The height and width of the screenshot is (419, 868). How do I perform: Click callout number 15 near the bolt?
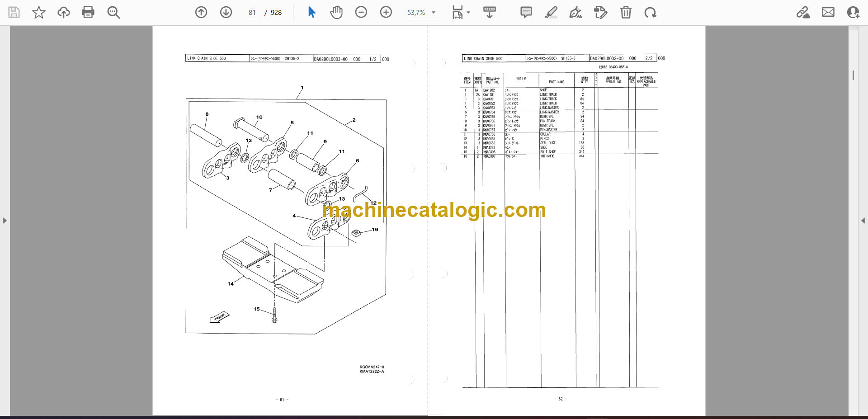257,309
